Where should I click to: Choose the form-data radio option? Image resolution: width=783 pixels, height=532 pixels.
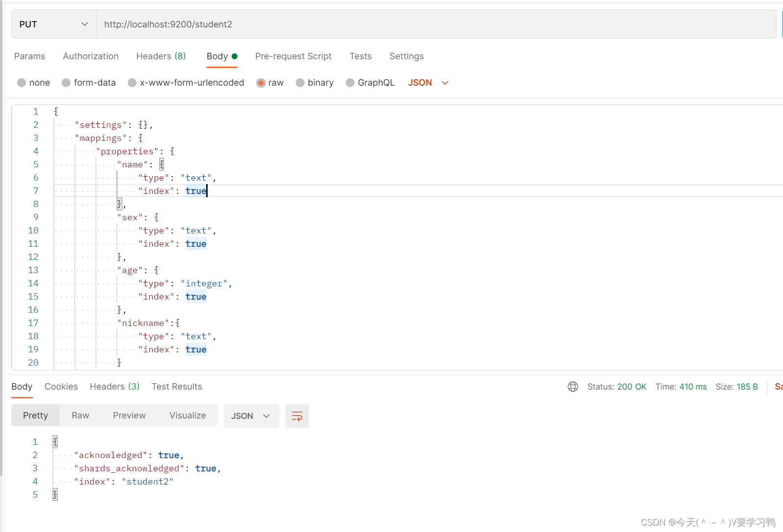pos(66,83)
